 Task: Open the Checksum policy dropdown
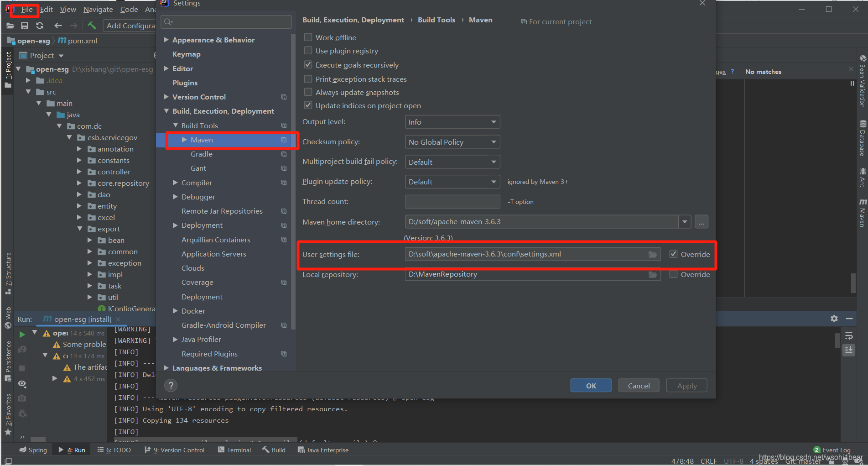pos(452,142)
